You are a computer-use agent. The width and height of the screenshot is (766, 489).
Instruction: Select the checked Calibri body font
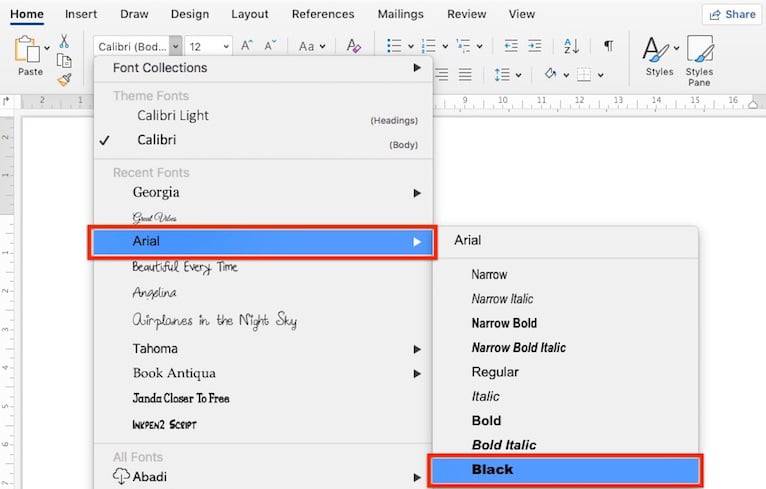(263, 140)
